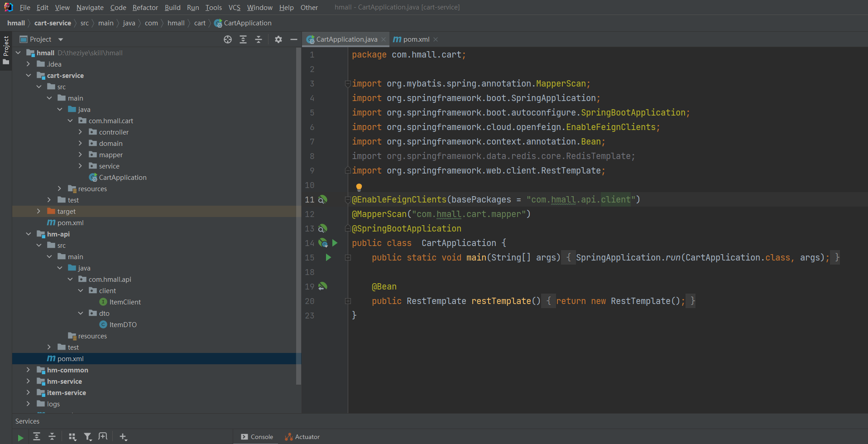The height and width of the screenshot is (444, 868).
Task: Click the Expand All icon in Services toolbar
Action: pos(37,437)
